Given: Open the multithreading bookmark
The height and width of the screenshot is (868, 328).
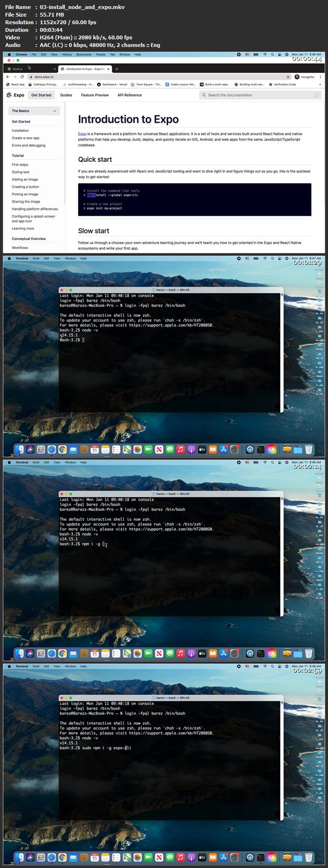Looking at the screenshot, I should (78, 84).
